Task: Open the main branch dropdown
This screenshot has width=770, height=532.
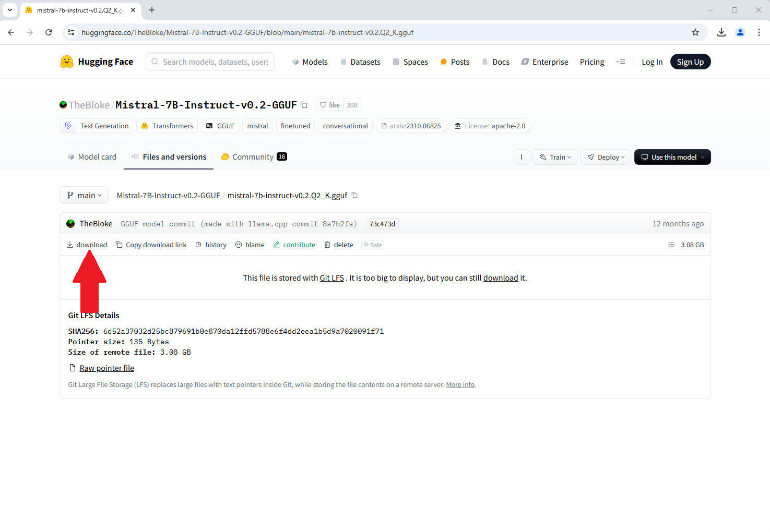Action: coord(84,195)
